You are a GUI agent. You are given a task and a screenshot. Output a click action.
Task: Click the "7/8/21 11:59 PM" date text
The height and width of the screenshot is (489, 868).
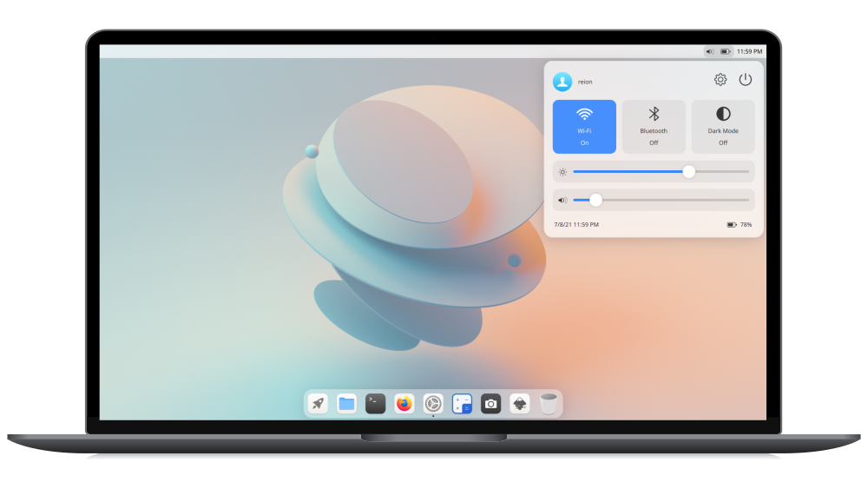[x=576, y=225]
